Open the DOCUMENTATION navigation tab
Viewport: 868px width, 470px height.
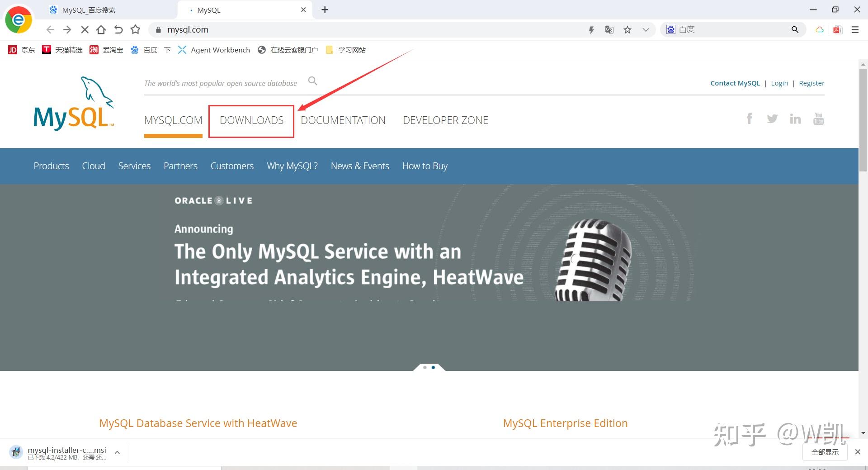[343, 120]
